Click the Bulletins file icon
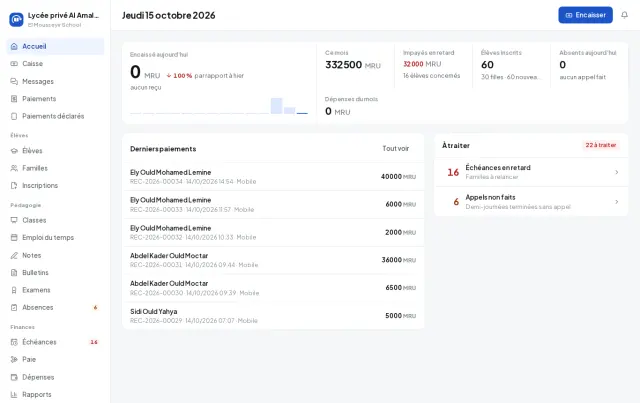This screenshot has width=640, height=403. click(14, 272)
